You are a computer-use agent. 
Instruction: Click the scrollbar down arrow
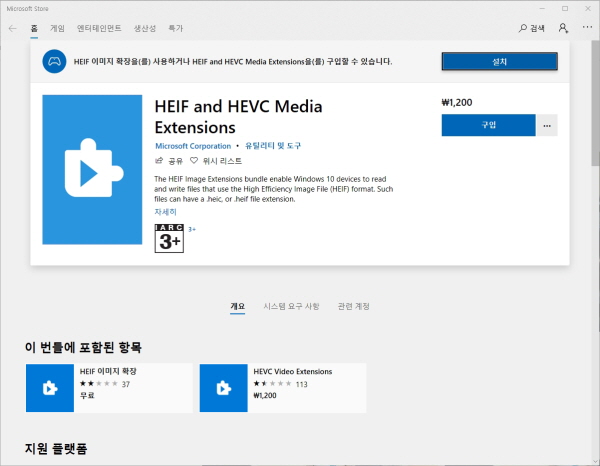595,461
